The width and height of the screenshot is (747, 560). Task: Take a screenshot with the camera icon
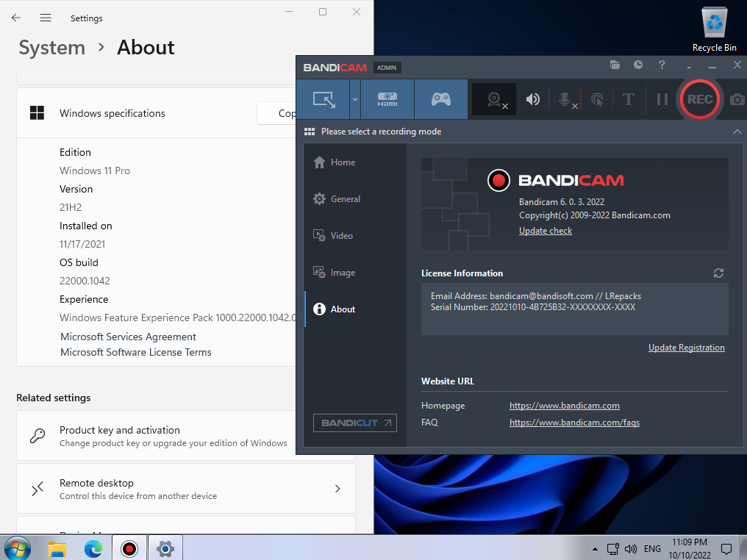(x=737, y=99)
